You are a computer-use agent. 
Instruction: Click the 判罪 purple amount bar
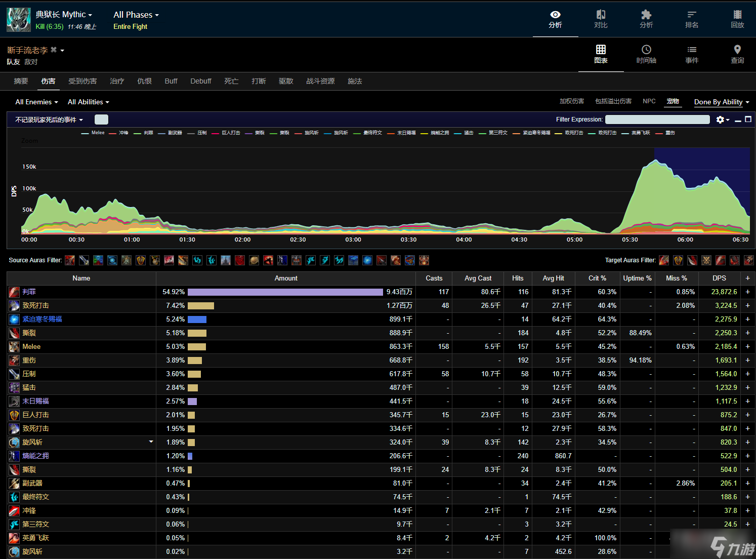(x=285, y=292)
